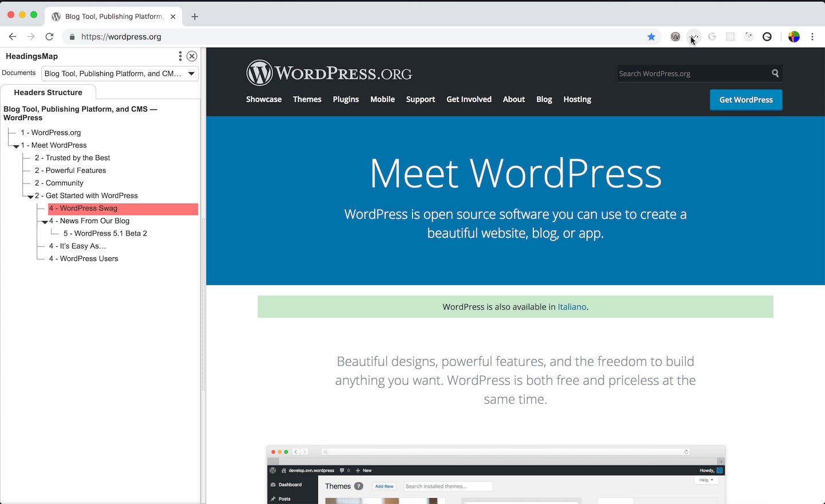Select heading It's Easy As…
The height and width of the screenshot is (504, 825).
77,246
